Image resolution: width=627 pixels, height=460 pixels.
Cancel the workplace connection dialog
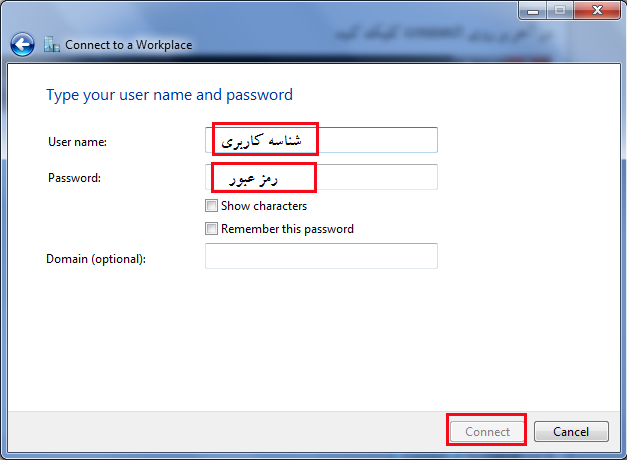(571, 432)
